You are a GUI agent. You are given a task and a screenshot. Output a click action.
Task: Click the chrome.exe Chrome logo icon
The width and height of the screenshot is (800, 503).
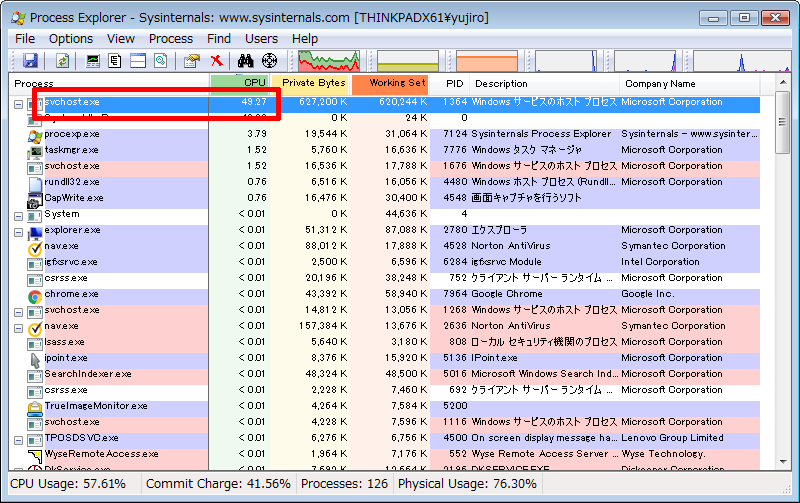point(35,296)
